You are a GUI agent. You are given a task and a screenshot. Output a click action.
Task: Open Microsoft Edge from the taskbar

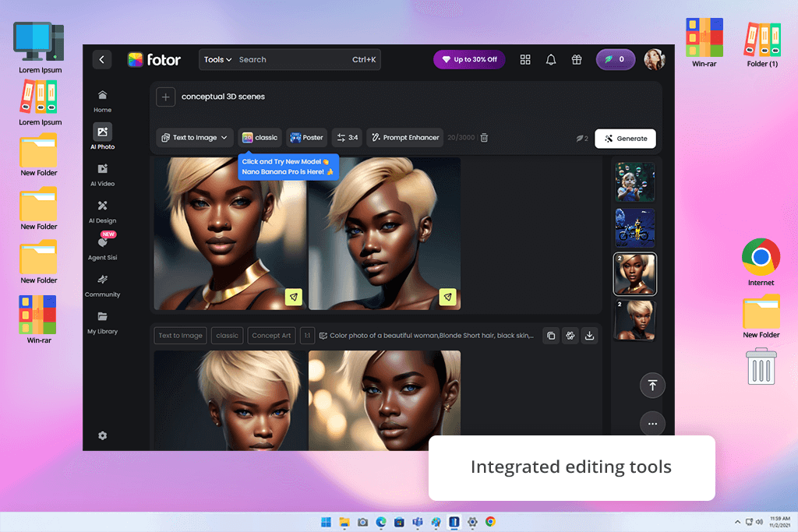pyautogui.click(x=381, y=522)
